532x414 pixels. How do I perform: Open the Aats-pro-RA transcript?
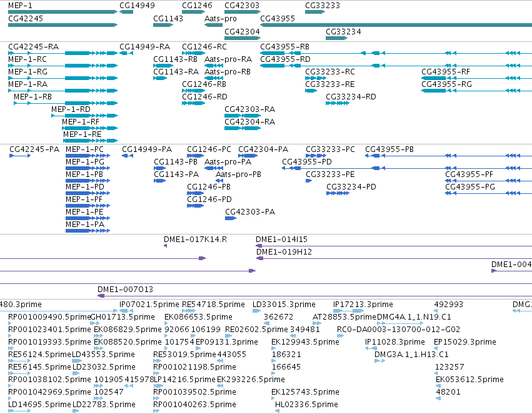(214, 66)
